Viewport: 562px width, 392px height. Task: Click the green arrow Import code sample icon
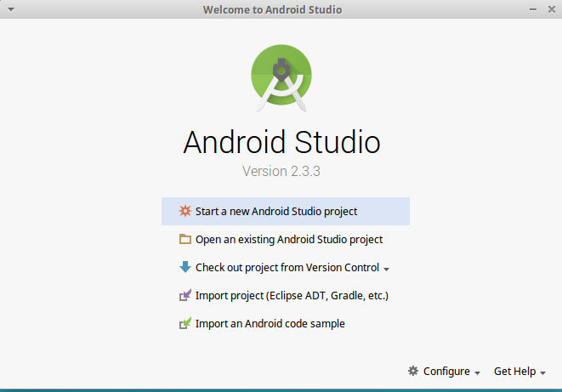coord(185,323)
